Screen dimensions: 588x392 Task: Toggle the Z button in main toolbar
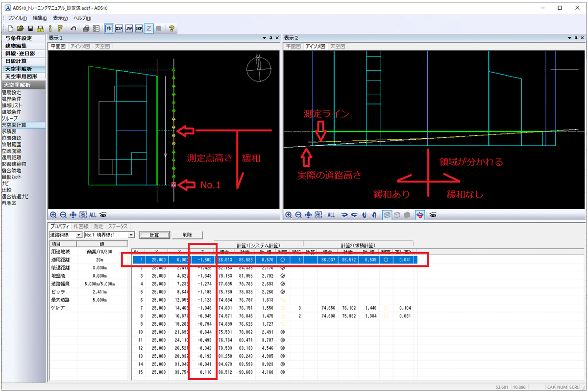pos(149,28)
